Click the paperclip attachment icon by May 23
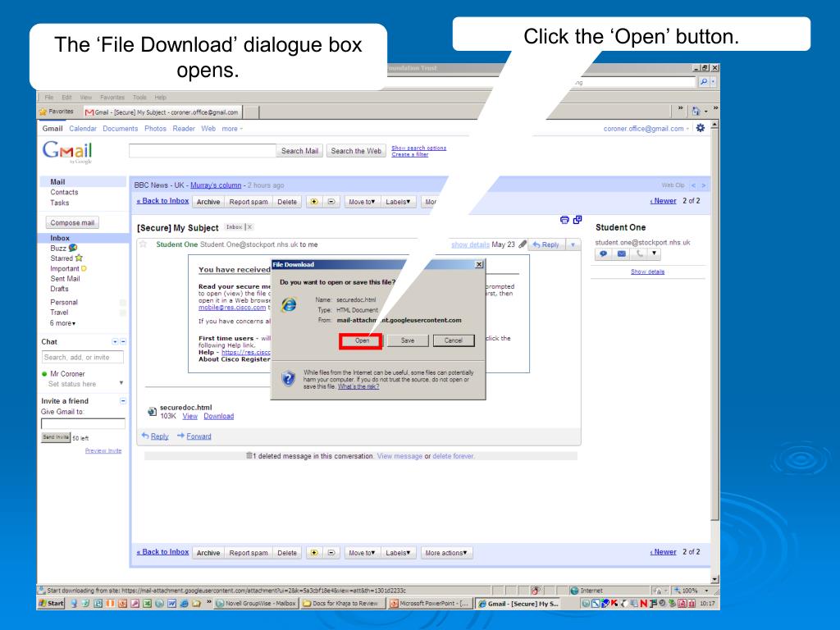This screenshot has height=630, width=840. click(x=523, y=244)
